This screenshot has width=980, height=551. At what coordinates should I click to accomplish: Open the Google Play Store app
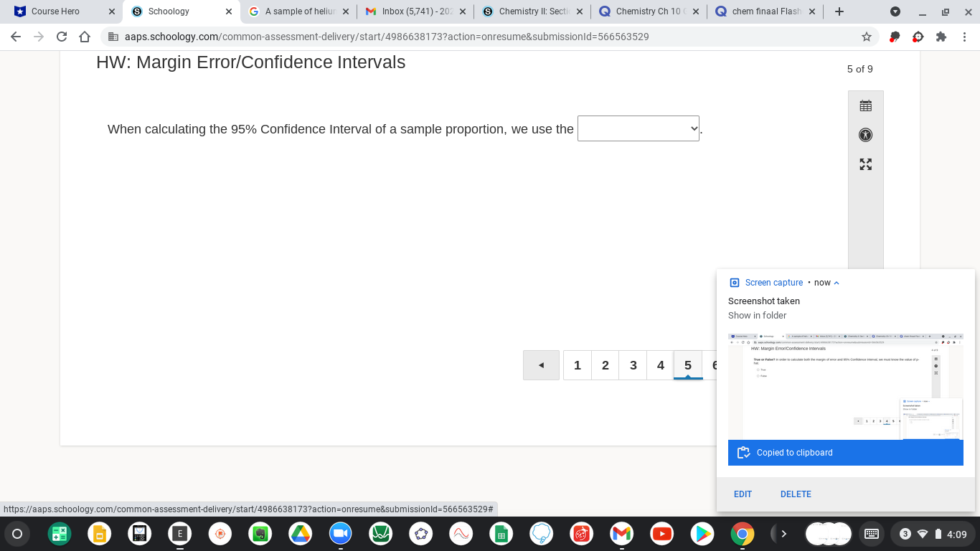tap(702, 534)
